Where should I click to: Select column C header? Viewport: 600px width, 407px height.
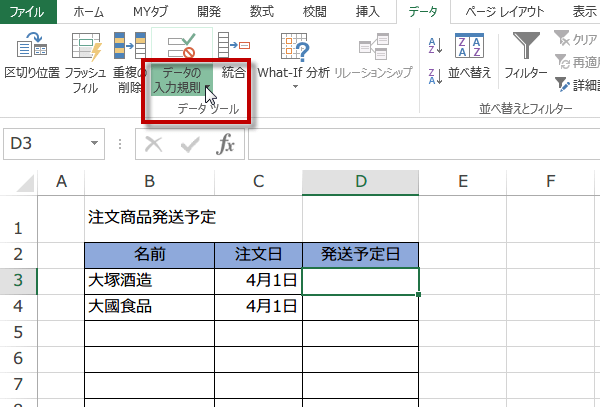(x=258, y=181)
